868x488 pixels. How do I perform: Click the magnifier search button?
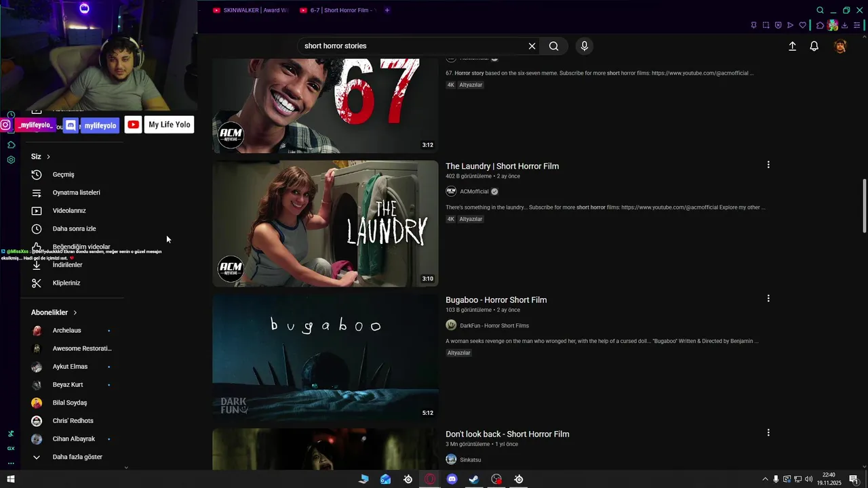(554, 46)
